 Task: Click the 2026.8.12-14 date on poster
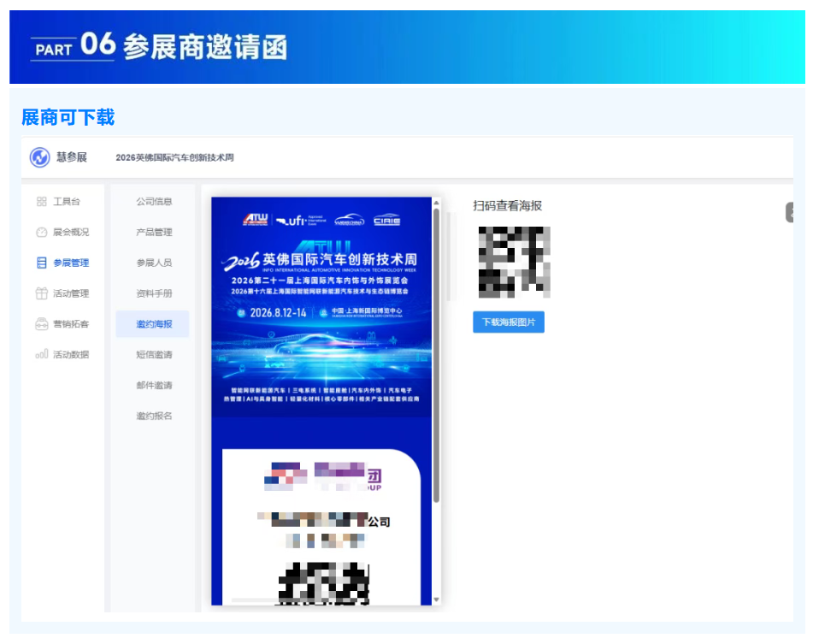coord(278,313)
